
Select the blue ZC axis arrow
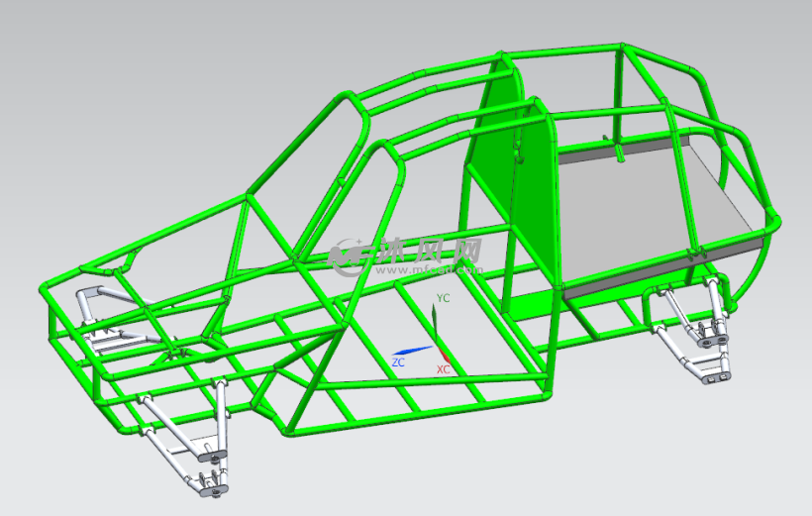point(414,351)
